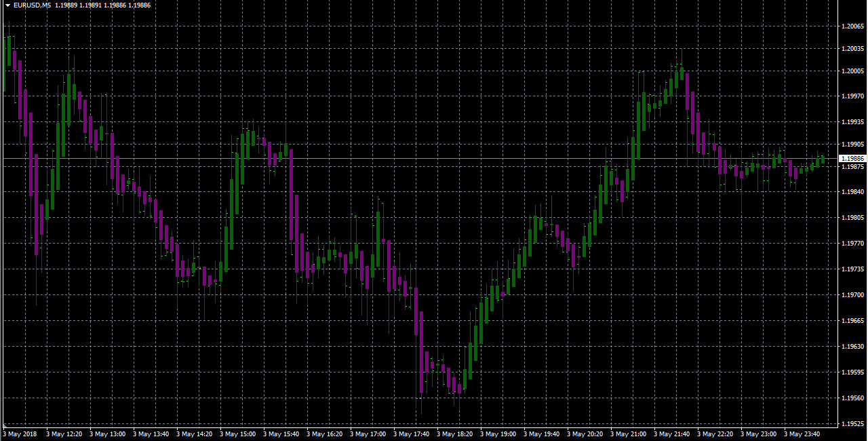Click the 1.19735 price scale label
The image size is (868, 441).
[852, 269]
